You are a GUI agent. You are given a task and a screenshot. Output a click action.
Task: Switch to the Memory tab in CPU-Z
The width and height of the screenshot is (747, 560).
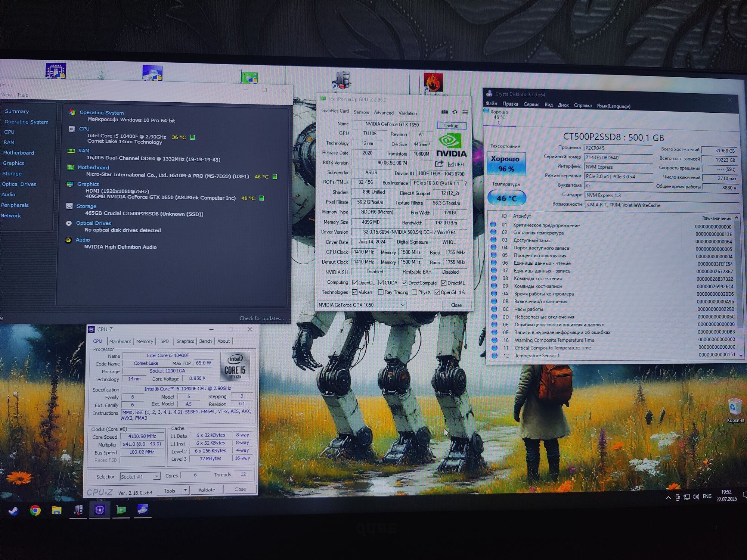point(145,341)
